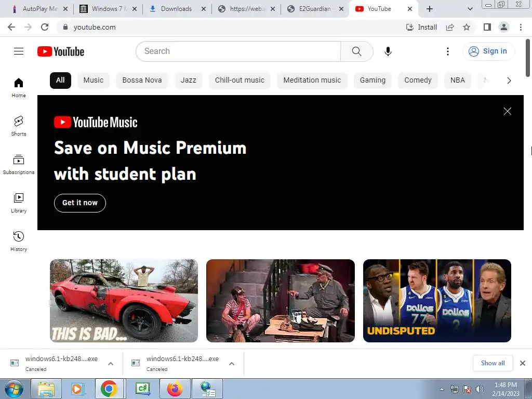Select the Comedy filter chip
This screenshot has width=532, height=399.
click(x=418, y=81)
